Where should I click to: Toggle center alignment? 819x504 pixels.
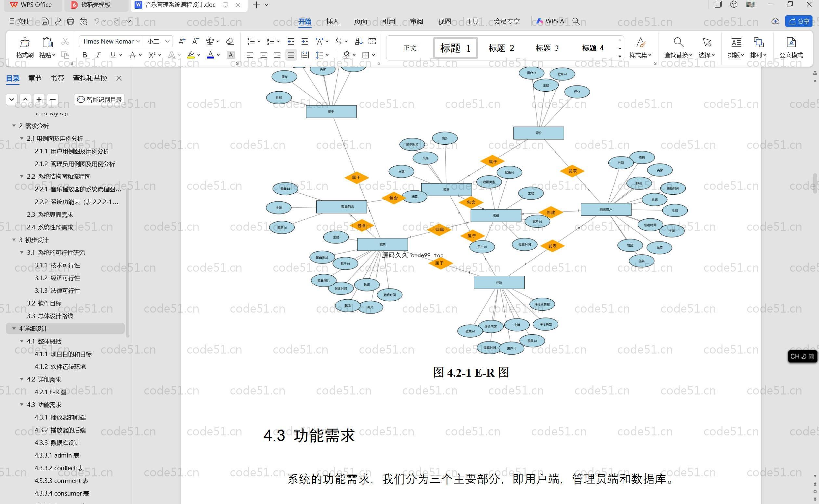point(264,55)
